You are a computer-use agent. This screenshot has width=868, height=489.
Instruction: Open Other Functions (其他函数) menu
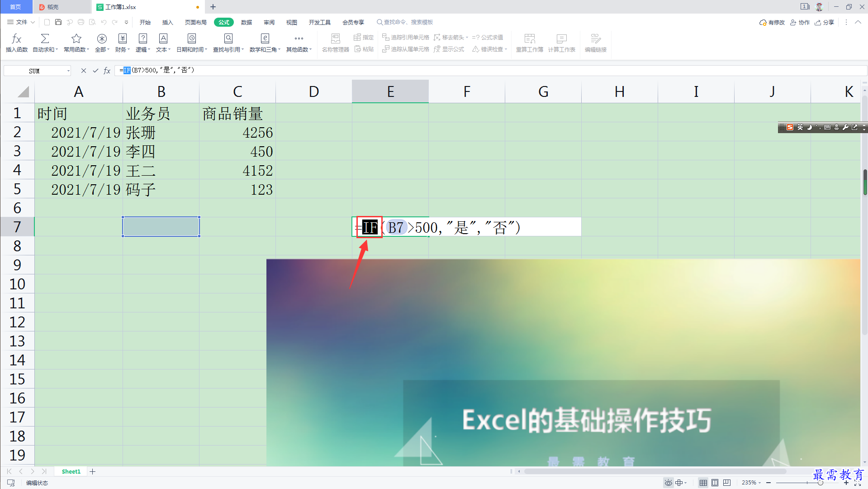(299, 43)
